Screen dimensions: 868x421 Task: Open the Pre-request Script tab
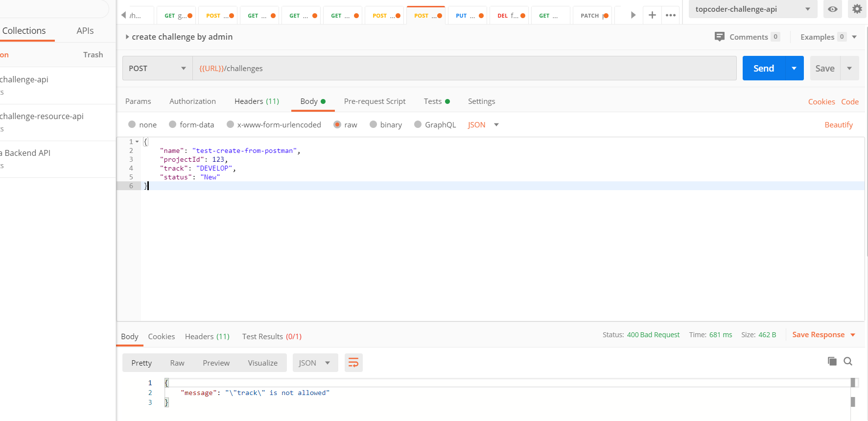[375, 101]
